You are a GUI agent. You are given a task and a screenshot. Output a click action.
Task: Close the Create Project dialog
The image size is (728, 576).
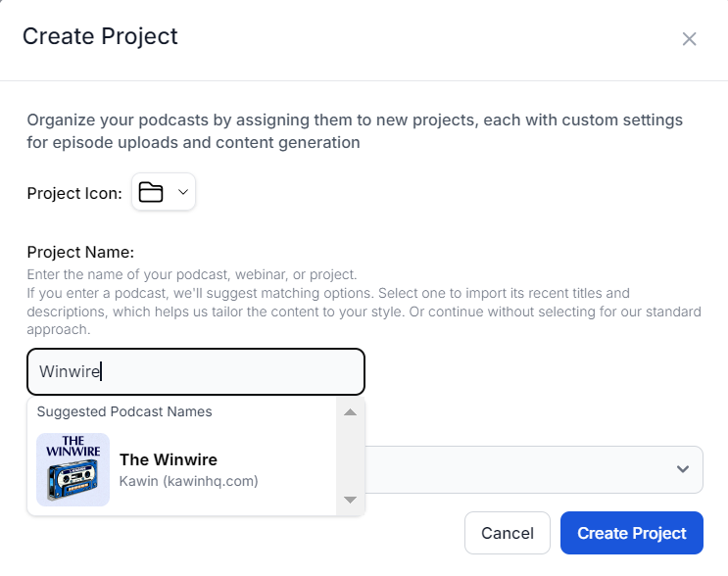point(689,39)
